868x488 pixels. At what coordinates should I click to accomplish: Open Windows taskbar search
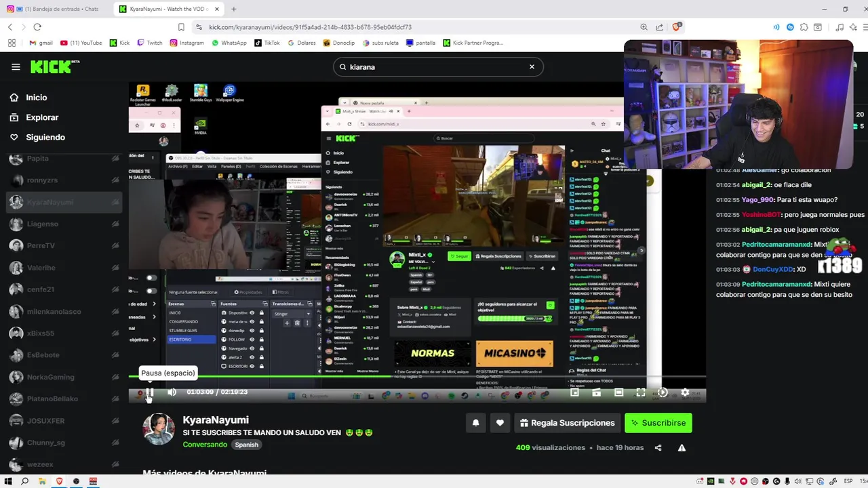click(25, 481)
